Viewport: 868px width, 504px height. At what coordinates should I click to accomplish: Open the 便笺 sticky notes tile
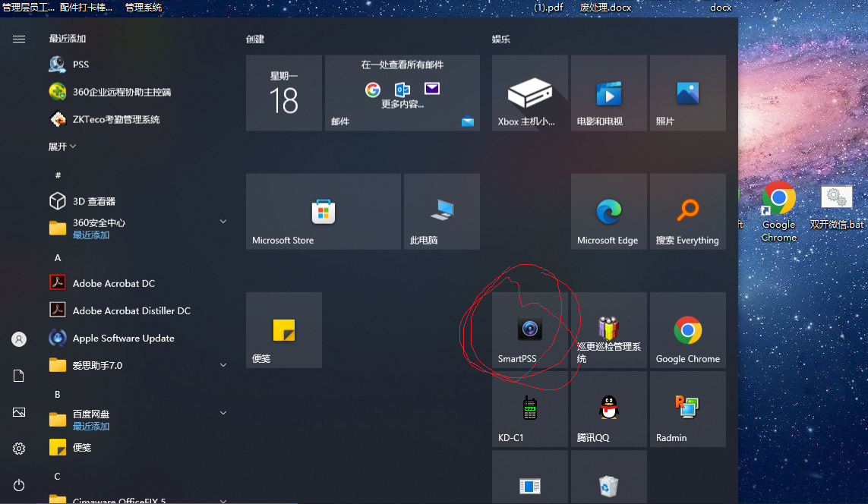click(284, 330)
